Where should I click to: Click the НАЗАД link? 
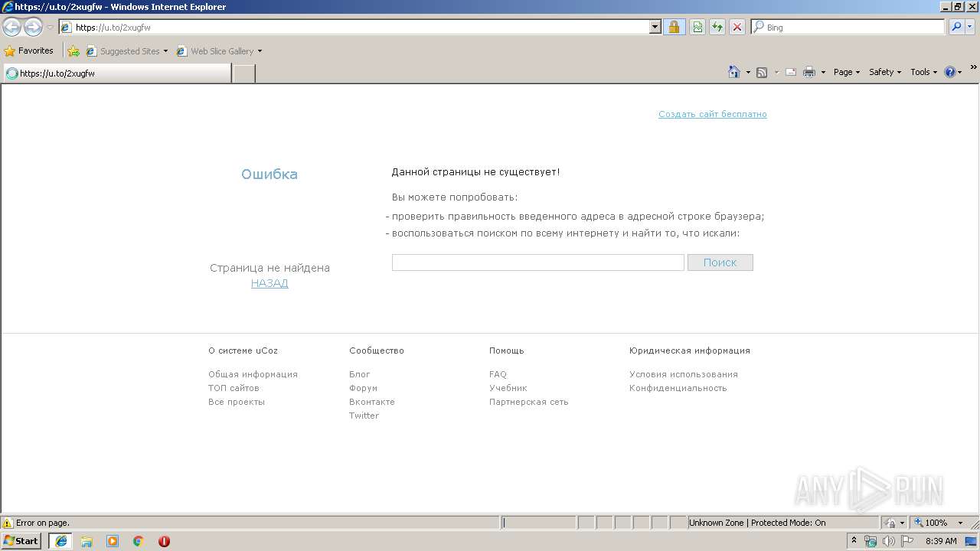[269, 283]
